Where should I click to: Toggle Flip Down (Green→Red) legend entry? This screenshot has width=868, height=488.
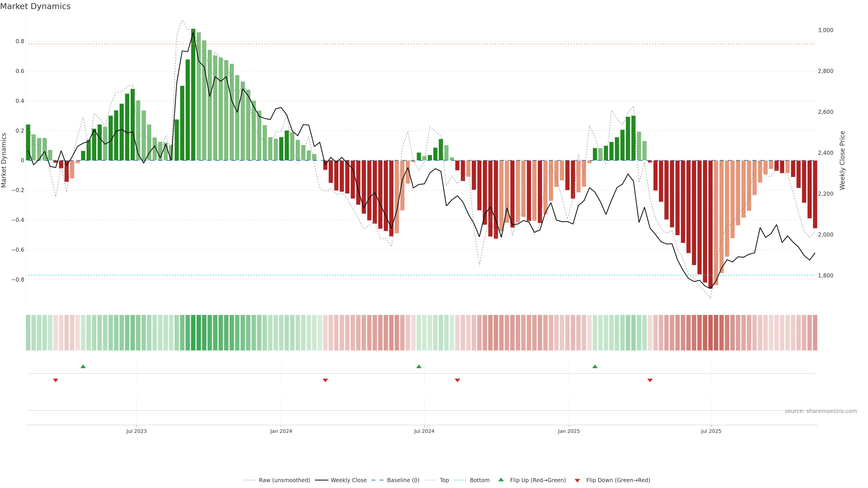pyautogui.click(x=618, y=480)
